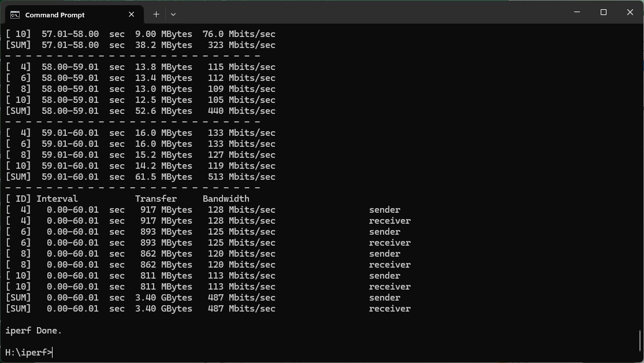Maximize the terminal window
Image resolution: width=644 pixels, height=363 pixels.
click(604, 12)
